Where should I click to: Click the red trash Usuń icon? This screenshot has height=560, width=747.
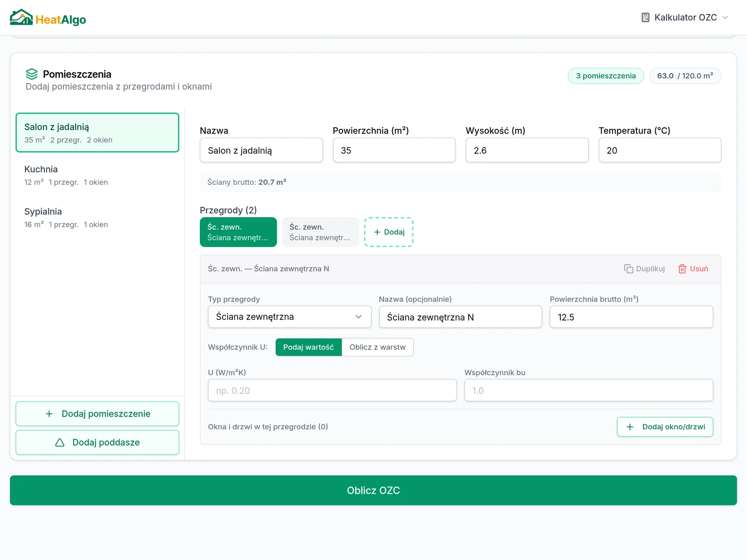pos(682,269)
